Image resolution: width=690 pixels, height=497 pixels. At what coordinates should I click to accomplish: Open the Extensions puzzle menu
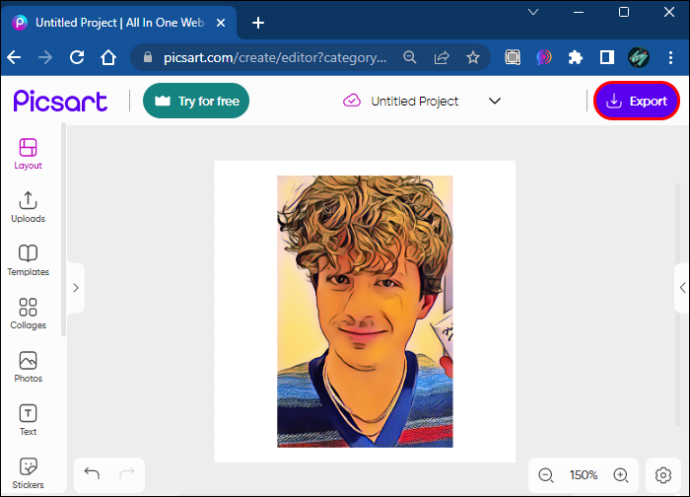(x=576, y=57)
